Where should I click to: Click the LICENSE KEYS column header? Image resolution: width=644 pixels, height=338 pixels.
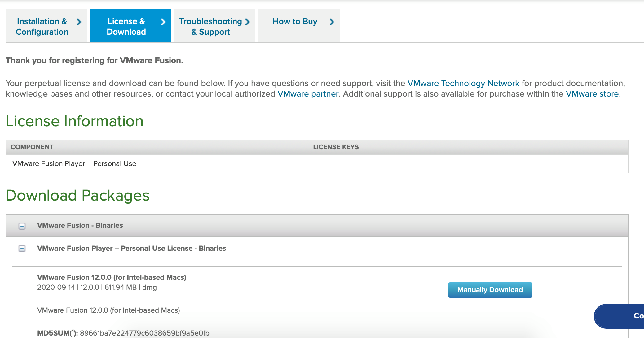click(336, 147)
